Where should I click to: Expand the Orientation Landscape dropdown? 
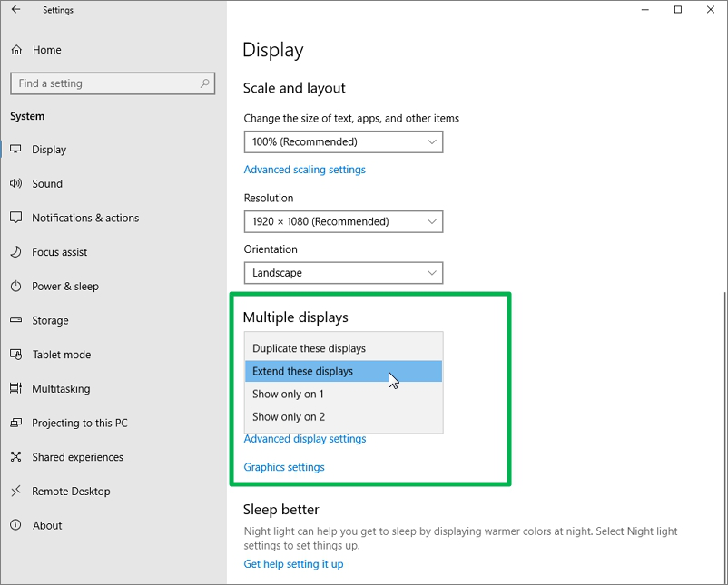coord(343,273)
